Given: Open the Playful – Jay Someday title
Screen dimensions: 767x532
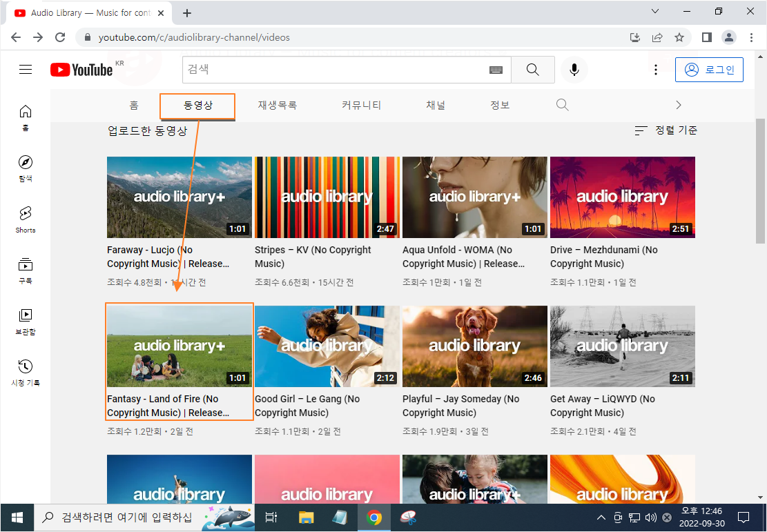Looking at the screenshot, I should (x=460, y=406).
